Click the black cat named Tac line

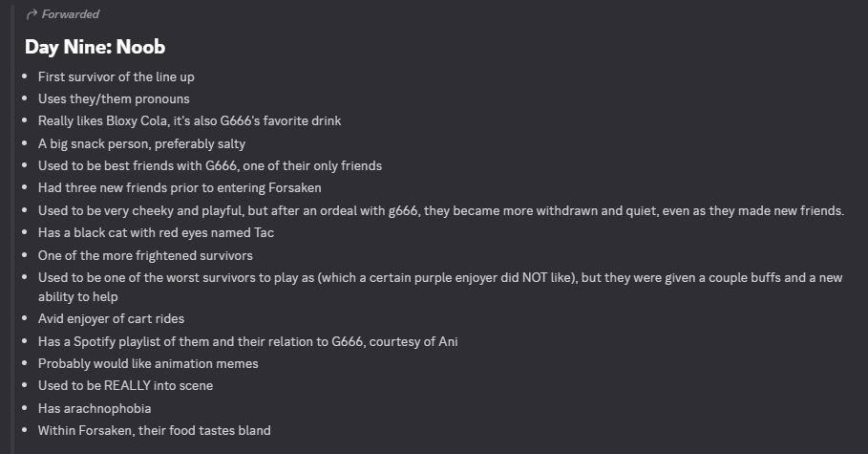click(x=156, y=233)
